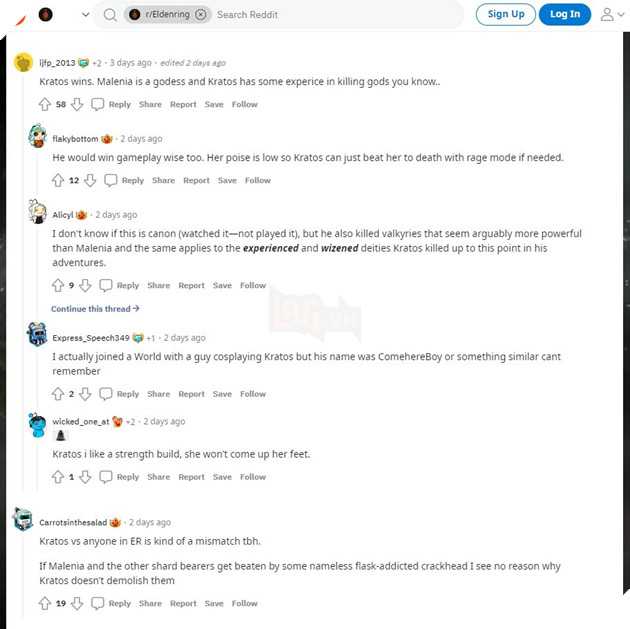This screenshot has width=630, height=629.
Task: Upvote wicked_one_at's strength build comment
Action: 58,477
